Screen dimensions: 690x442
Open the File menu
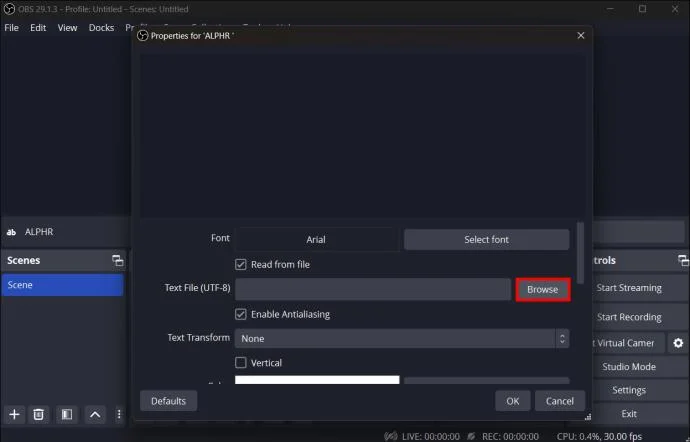[x=11, y=27]
